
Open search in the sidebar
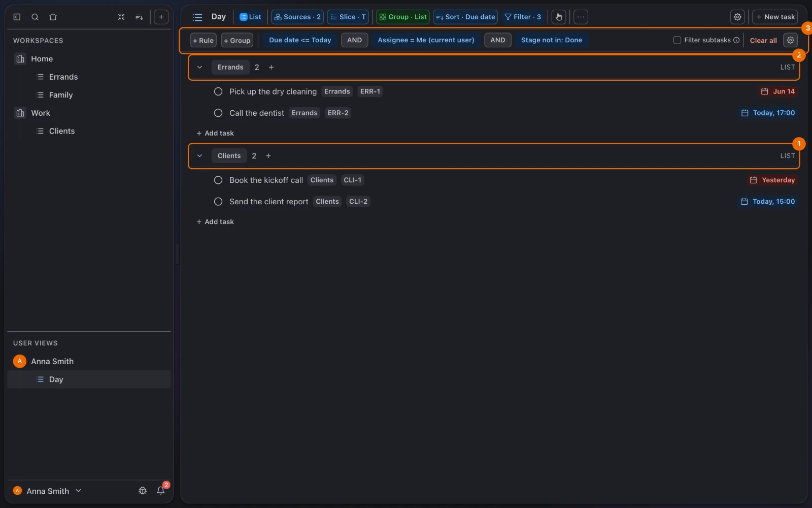35,17
